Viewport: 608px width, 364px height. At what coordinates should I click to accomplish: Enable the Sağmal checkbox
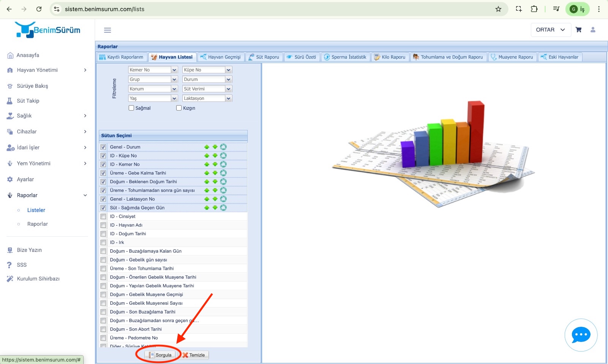[x=131, y=108]
